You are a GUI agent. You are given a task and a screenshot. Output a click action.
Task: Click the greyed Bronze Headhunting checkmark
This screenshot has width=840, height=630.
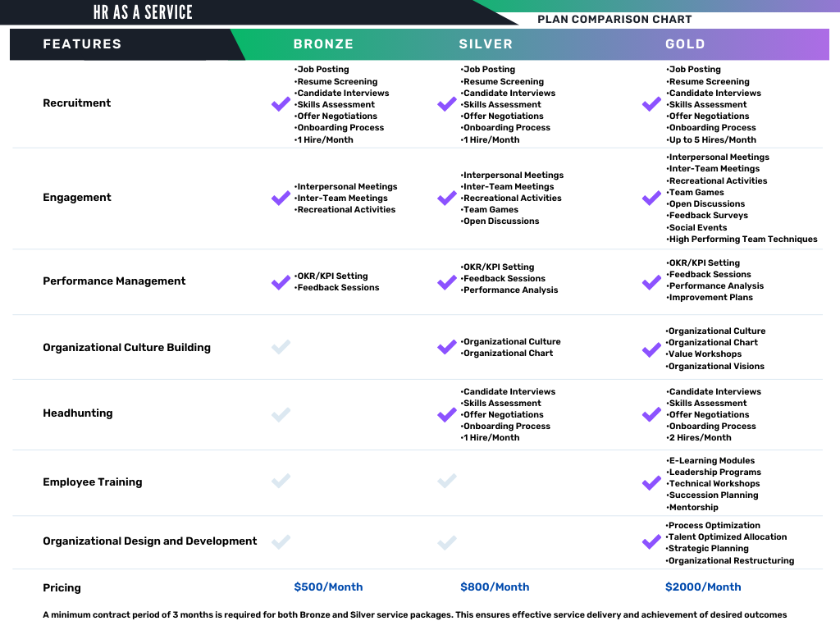[281, 414]
